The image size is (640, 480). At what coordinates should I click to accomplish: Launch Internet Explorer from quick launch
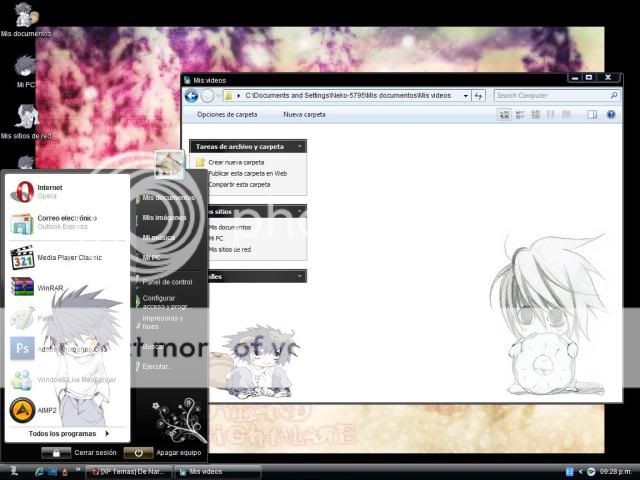pos(39,472)
